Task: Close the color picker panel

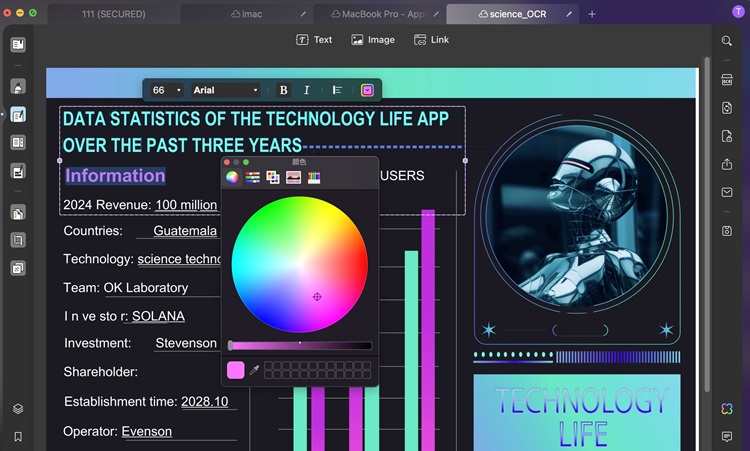Action: (227, 162)
